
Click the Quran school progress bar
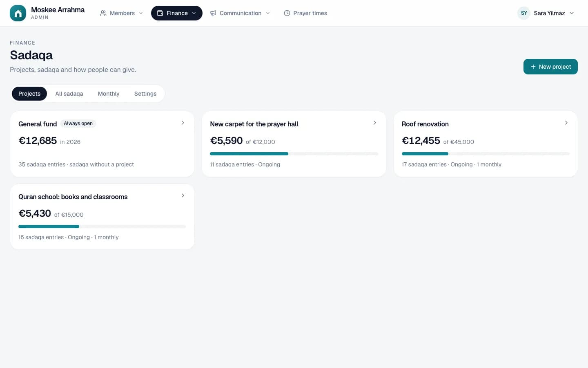(x=102, y=227)
